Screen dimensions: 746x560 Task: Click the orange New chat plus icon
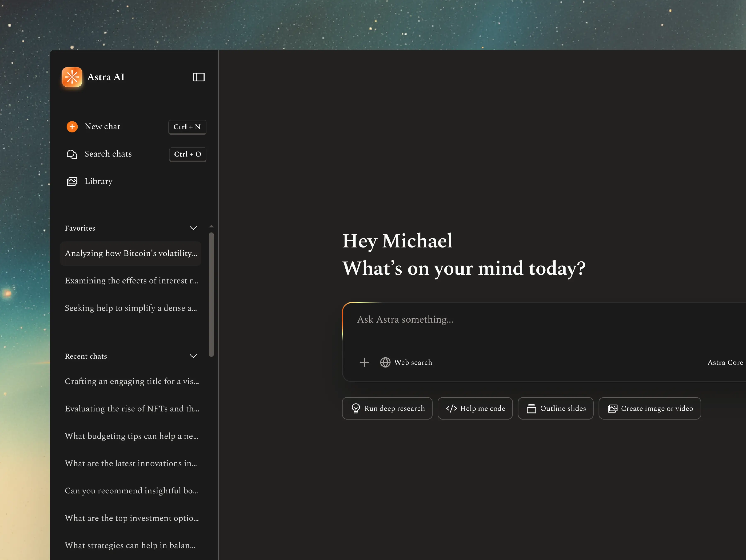click(x=72, y=127)
